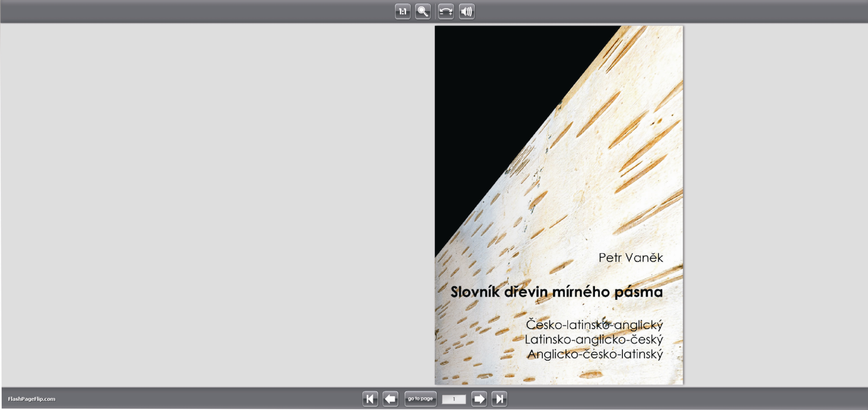Click the Anglicko-česko-latinský subtitle
The width and height of the screenshot is (868, 410).
pos(595,354)
